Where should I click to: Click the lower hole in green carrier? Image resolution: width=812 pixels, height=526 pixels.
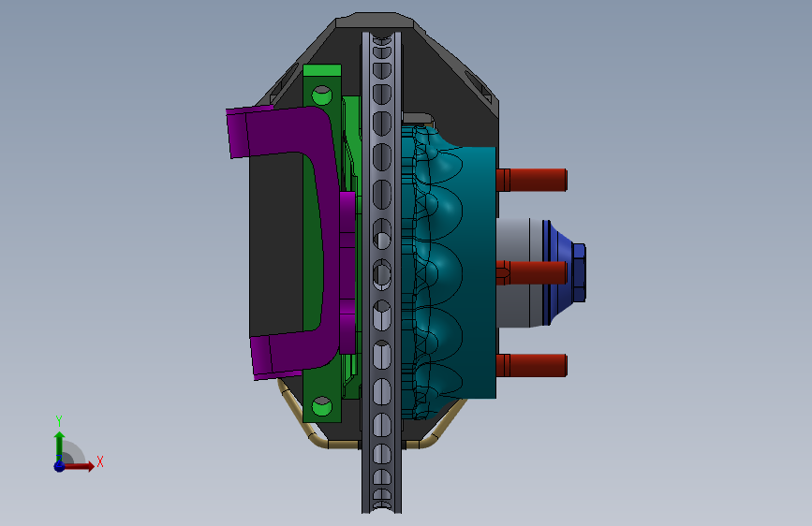322,406
